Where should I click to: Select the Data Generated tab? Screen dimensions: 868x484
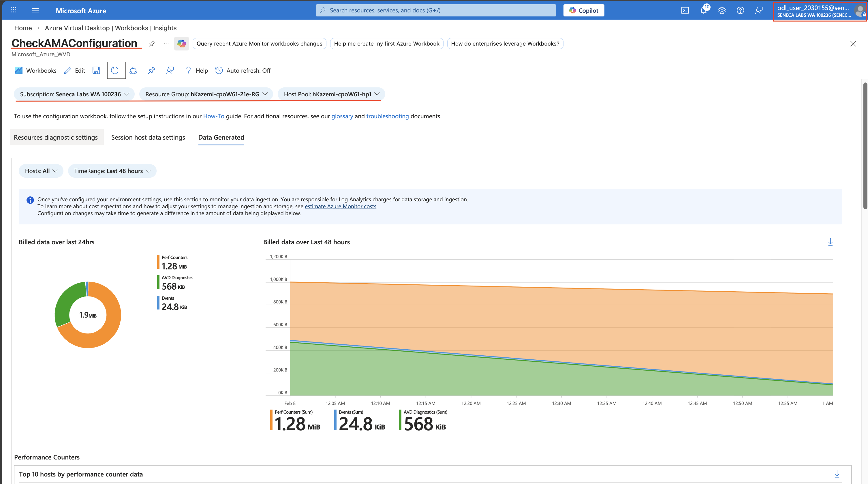pos(221,137)
